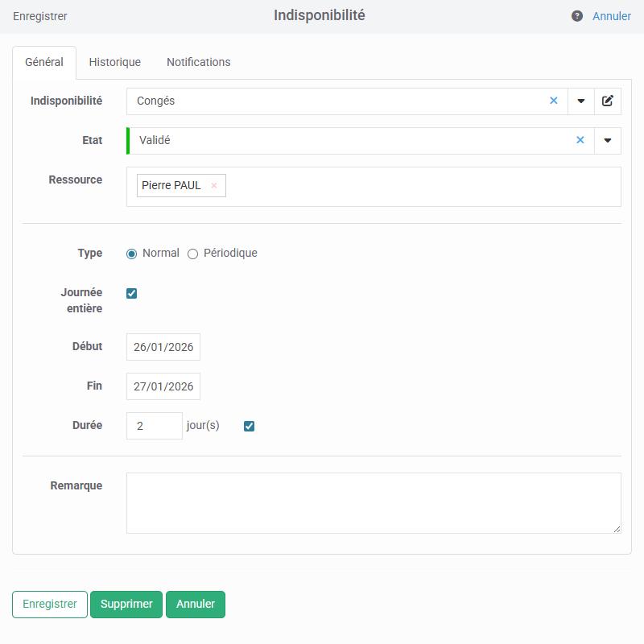Select the Périodique type radio button

tap(192, 254)
